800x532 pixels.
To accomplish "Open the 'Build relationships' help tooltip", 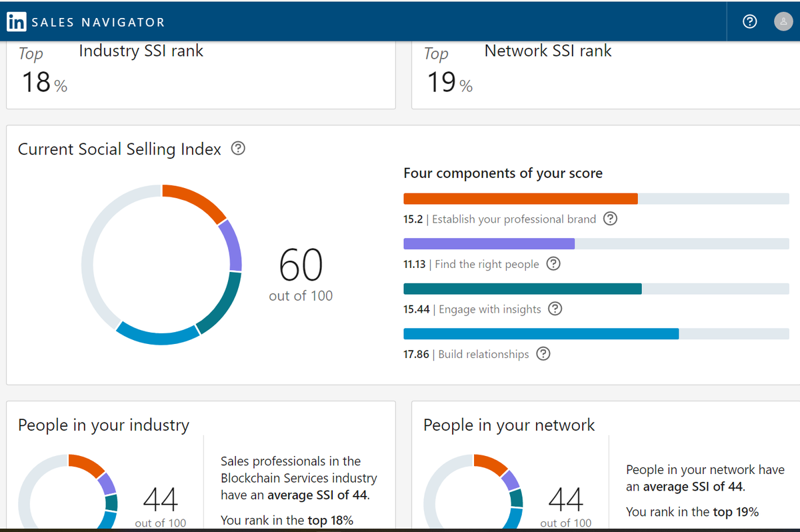I will 543,354.
